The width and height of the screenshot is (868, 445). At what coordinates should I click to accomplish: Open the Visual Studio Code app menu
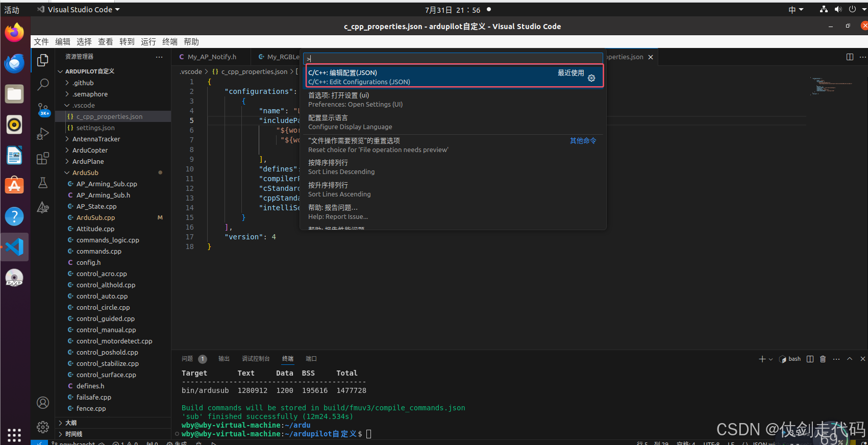(79, 10)
